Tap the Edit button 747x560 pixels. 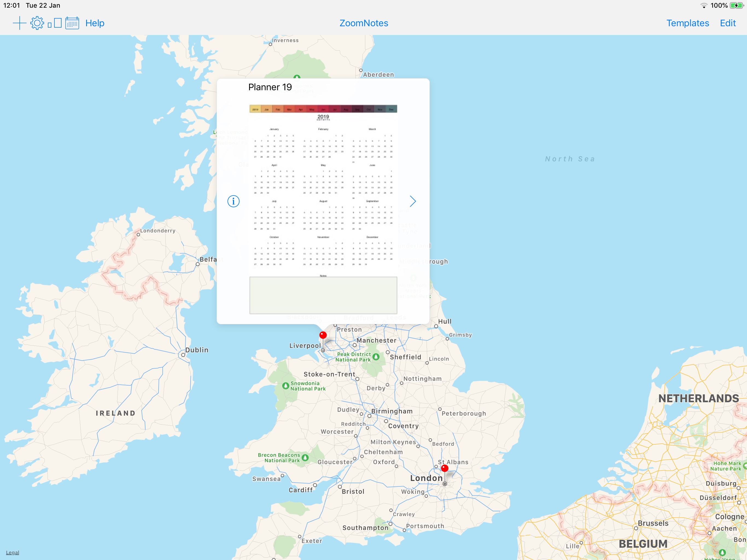pos(727,23)
